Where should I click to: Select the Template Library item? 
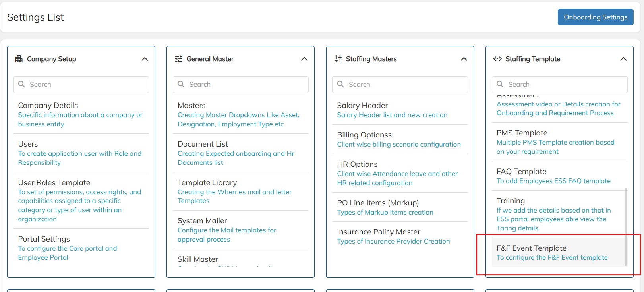207,183
